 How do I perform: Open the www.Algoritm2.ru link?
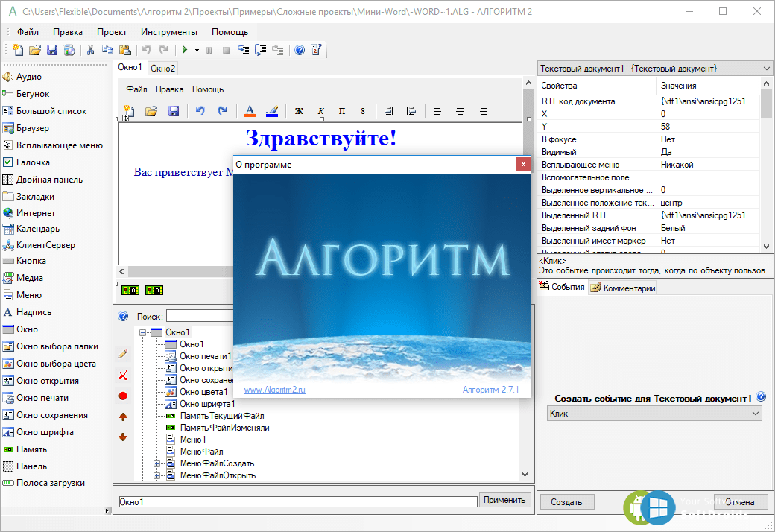tap(275, 390)
